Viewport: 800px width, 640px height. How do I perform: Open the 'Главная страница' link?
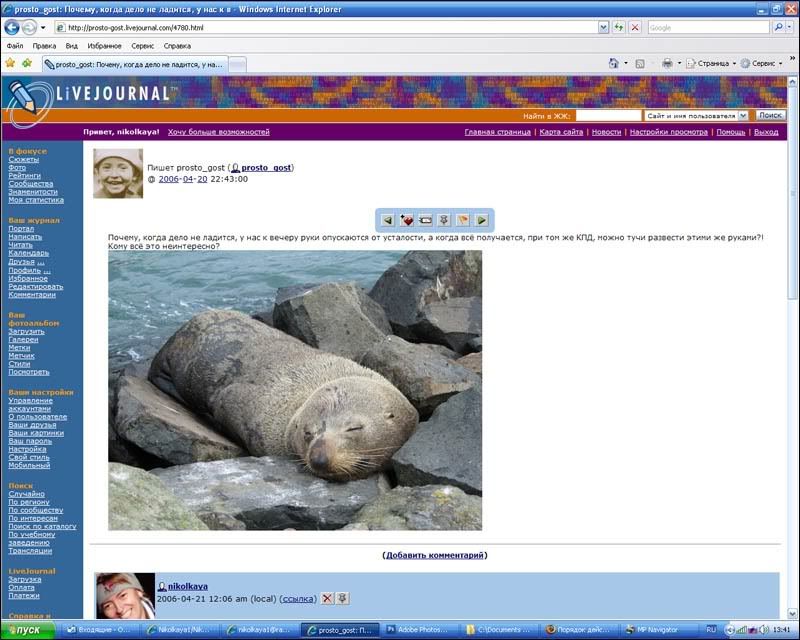click(x=497, y=132)
